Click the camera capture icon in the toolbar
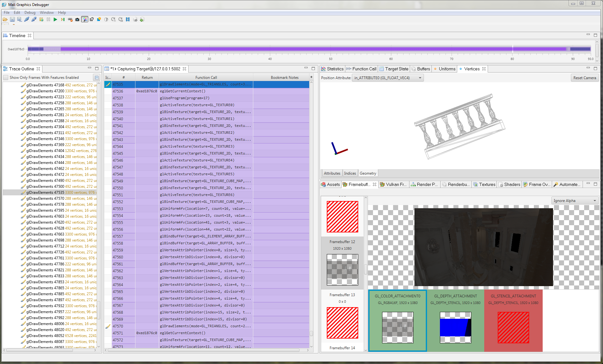Screen dimensions: 603x364 pyautogui.click(x=77, y=19)
